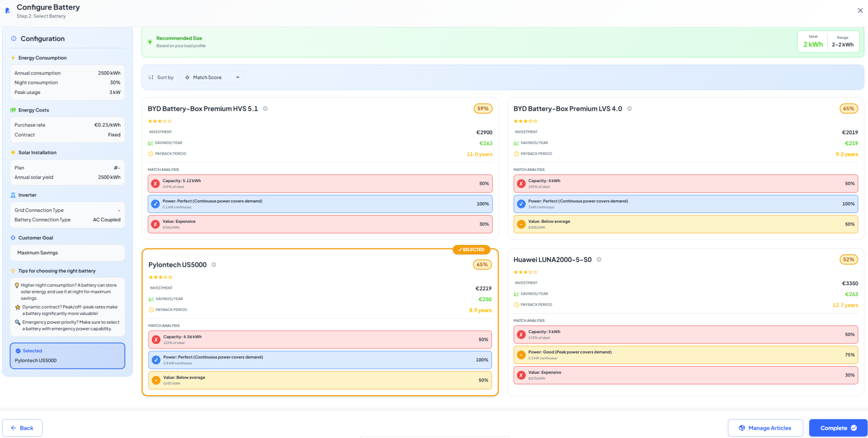Click Complete to finish configuration
The width and height of the screenshot is (868, 438).
coord(838,428)
